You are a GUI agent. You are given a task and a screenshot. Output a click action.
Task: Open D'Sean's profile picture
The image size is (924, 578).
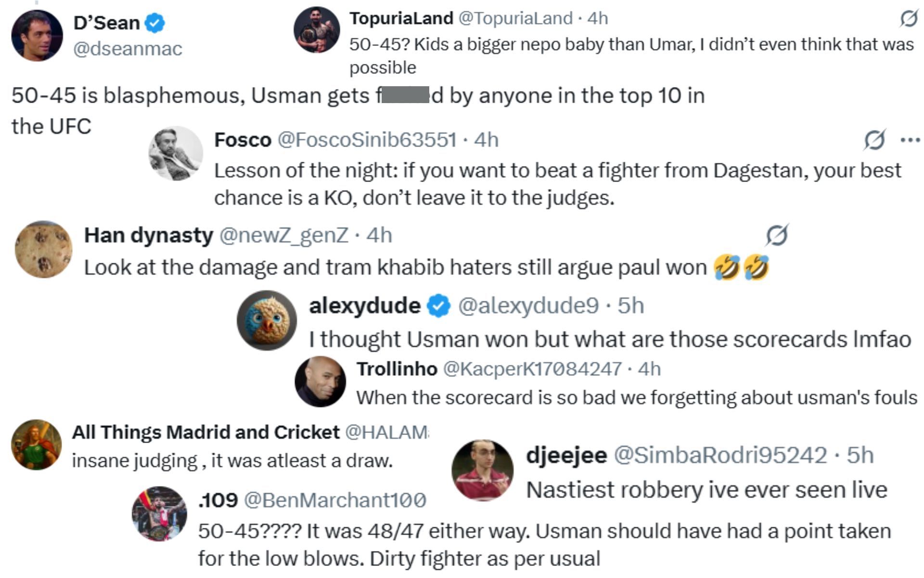pos(37,36)
